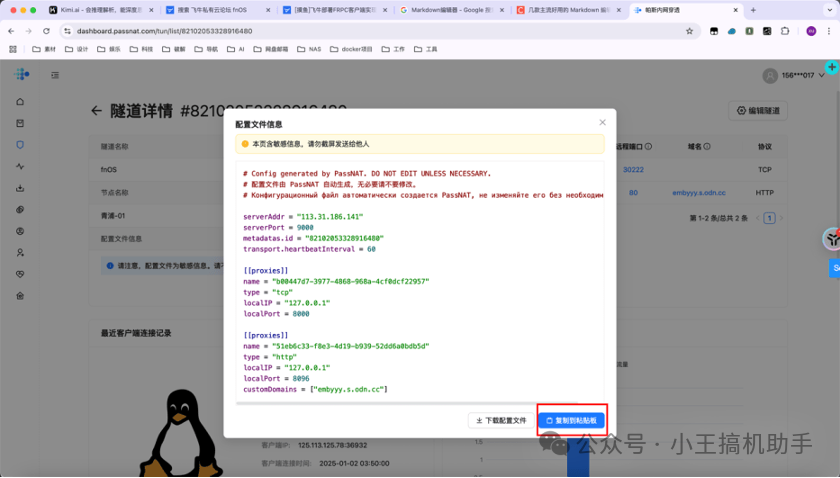This screenshot has height=478, width=840.
Task: Click the browser address bar URL
Action: 200,31
